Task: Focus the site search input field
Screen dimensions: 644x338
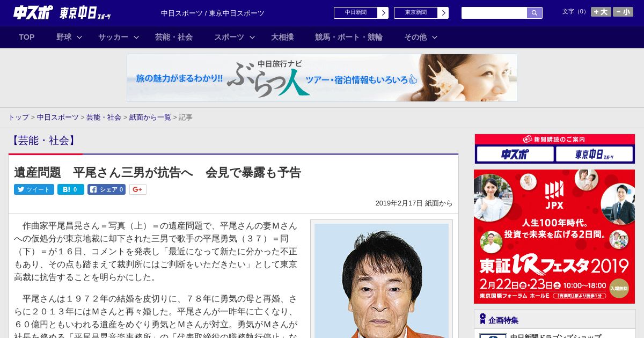Action: point(494,13)
